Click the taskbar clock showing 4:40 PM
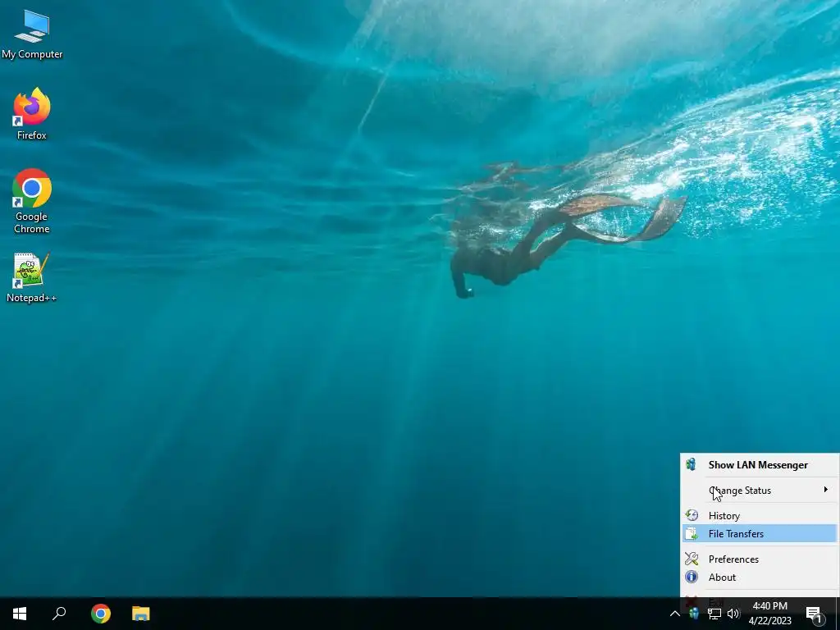 (x=769, y=614)
